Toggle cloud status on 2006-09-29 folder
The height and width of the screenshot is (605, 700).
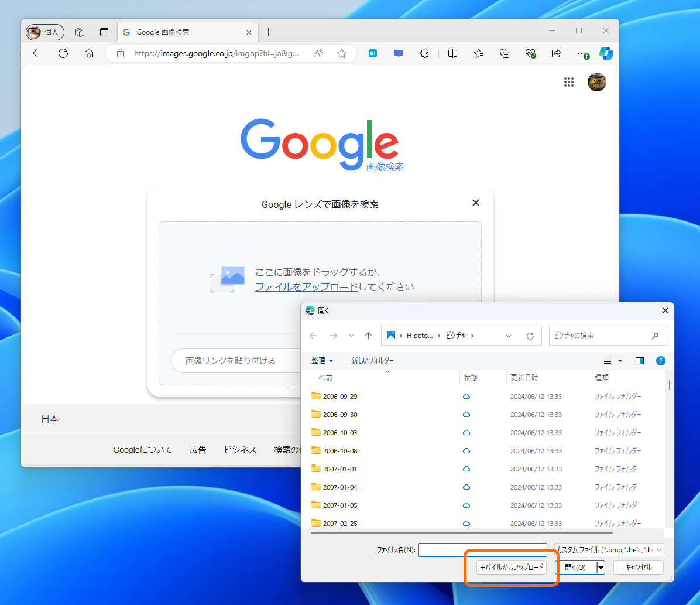(466, 397)
